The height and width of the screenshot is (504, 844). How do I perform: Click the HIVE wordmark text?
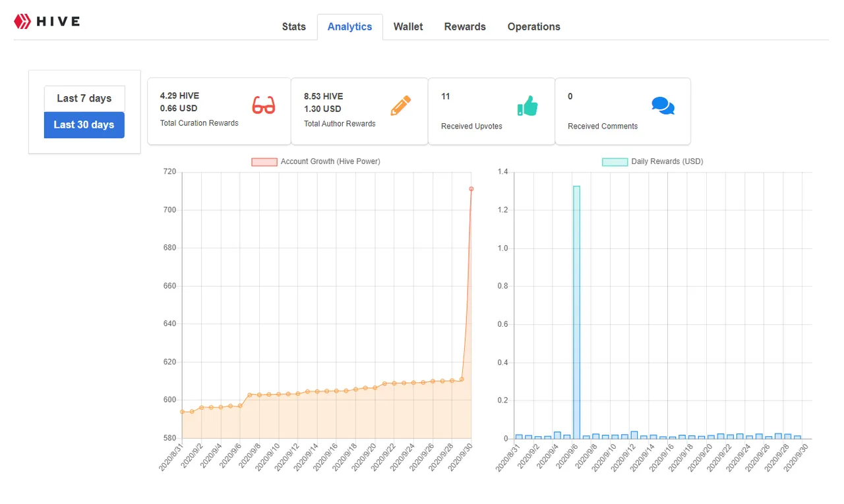click(x=58, y=22)
